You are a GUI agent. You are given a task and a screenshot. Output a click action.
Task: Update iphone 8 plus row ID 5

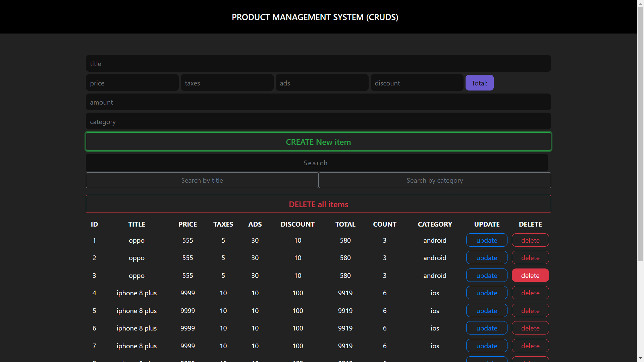[487, 311]
